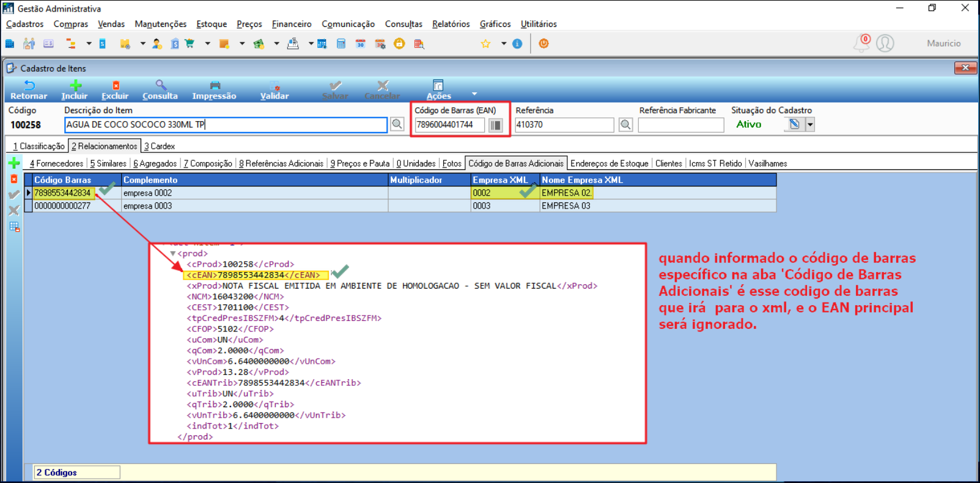Click the Referência Fabricante input field
980x483 pixels.
680,125
